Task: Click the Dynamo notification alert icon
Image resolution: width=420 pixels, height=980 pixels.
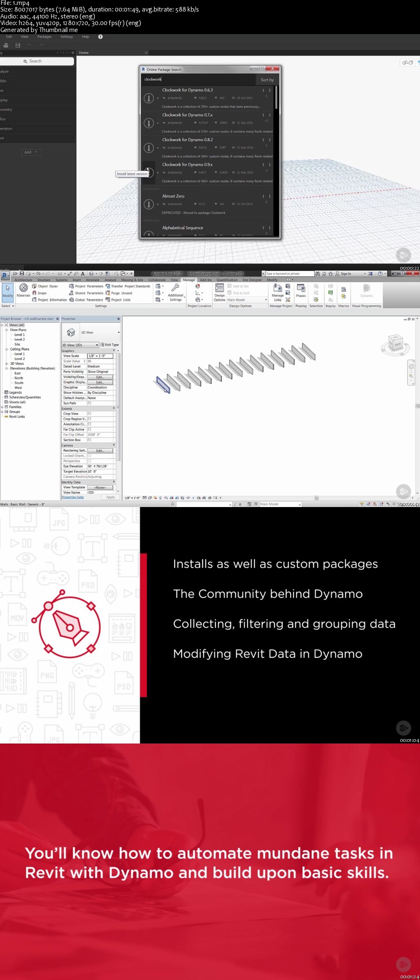Action: coord(100,37)
